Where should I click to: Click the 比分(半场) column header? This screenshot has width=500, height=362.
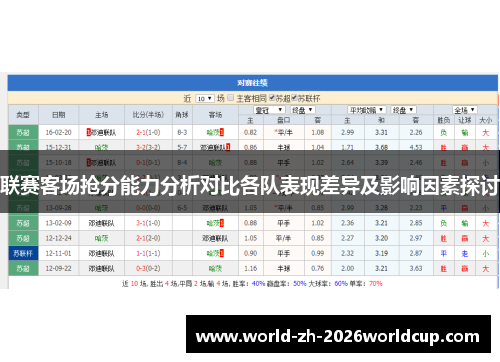point(148,115)
